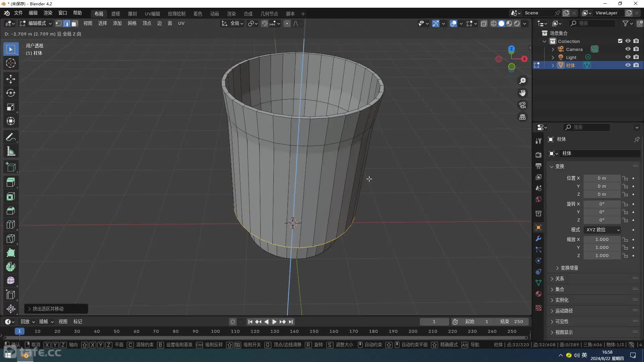Screen dimensions: 644x362
Task: Open the 顶点 vertex menu
Action: click(147, 23)
